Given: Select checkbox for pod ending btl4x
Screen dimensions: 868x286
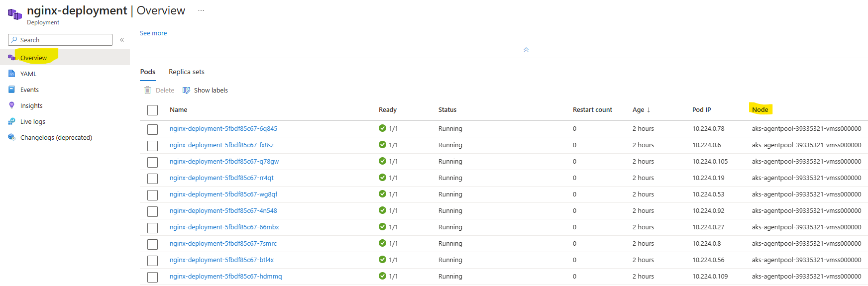Looking at the screenshot, I should click(153, 261).
